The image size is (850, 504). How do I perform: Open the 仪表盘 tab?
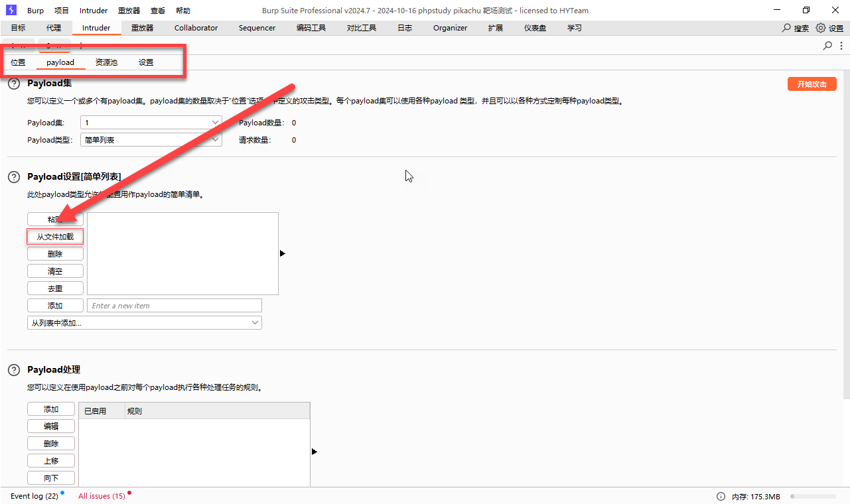point(535,28)
